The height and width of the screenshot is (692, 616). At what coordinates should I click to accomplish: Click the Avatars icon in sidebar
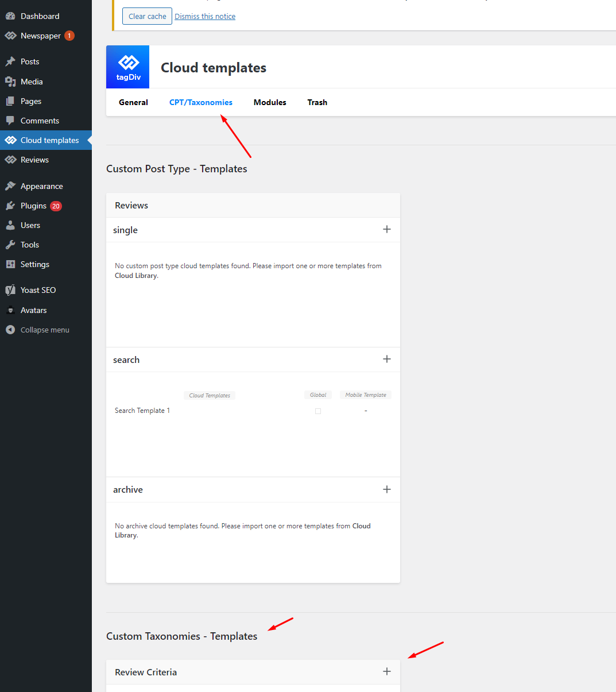click(x=10, y=310)
